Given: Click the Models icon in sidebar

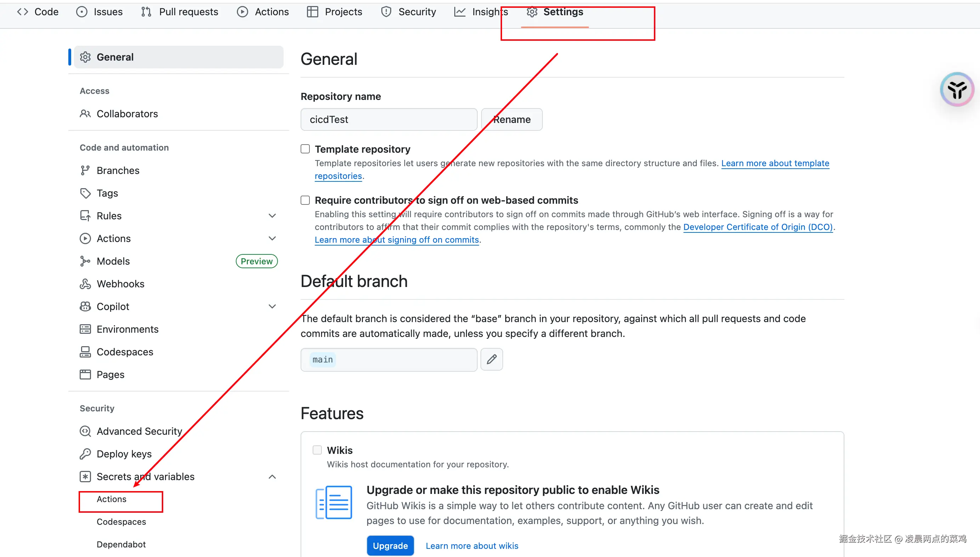Looking at the screenshot, I should [85, 261].
